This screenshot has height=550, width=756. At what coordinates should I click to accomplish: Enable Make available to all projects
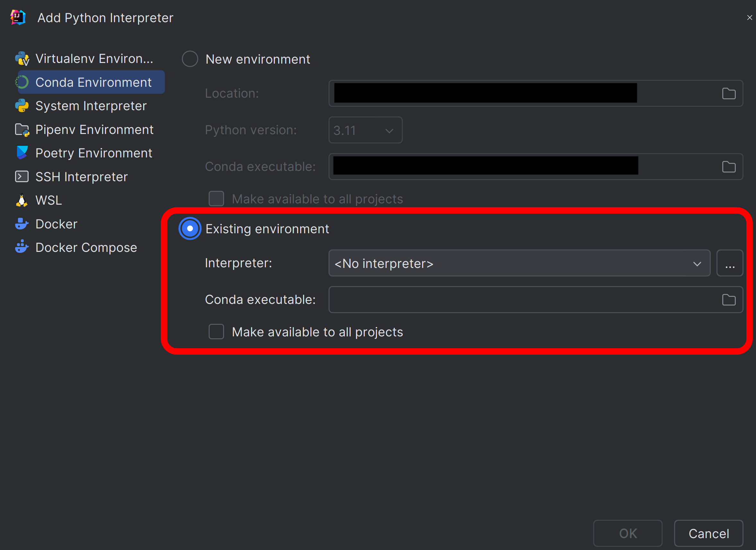click(x=216, y=332)
